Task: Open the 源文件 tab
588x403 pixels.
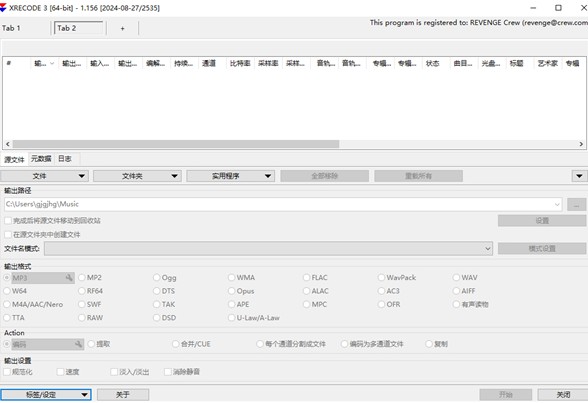Action: pos(14,160)
